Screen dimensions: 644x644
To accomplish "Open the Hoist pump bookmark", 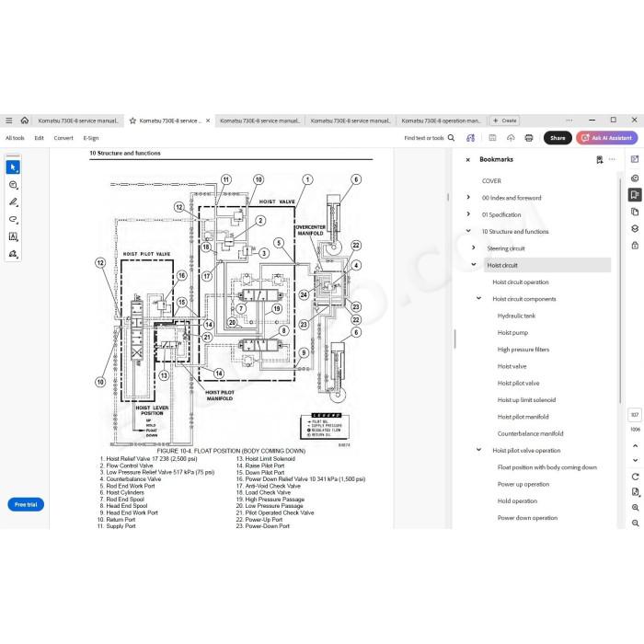I will click(x=512, y=333).
